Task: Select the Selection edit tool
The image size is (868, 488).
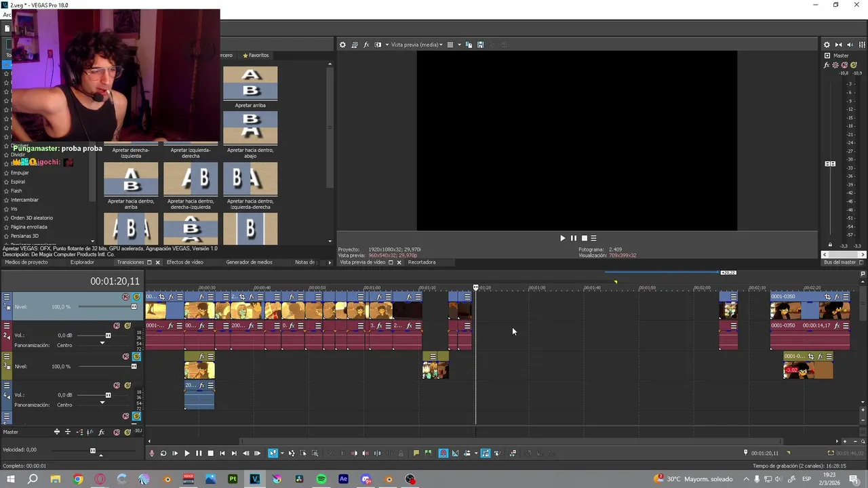Action: [303, 453]
